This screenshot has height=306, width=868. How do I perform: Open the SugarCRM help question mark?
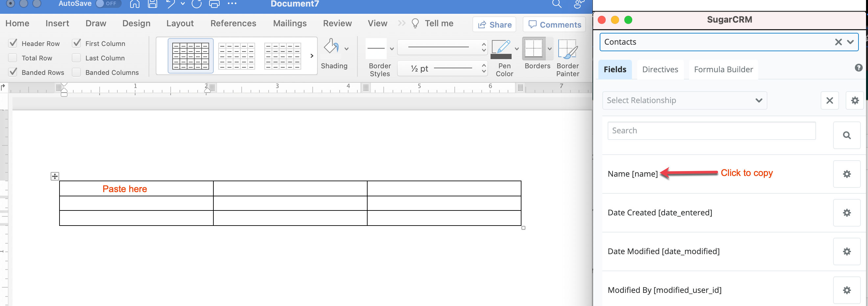click(858, 67)
